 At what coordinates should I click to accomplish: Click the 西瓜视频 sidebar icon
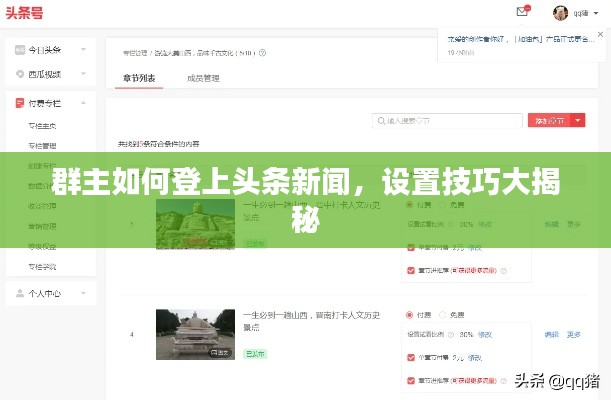click(20, 74)
